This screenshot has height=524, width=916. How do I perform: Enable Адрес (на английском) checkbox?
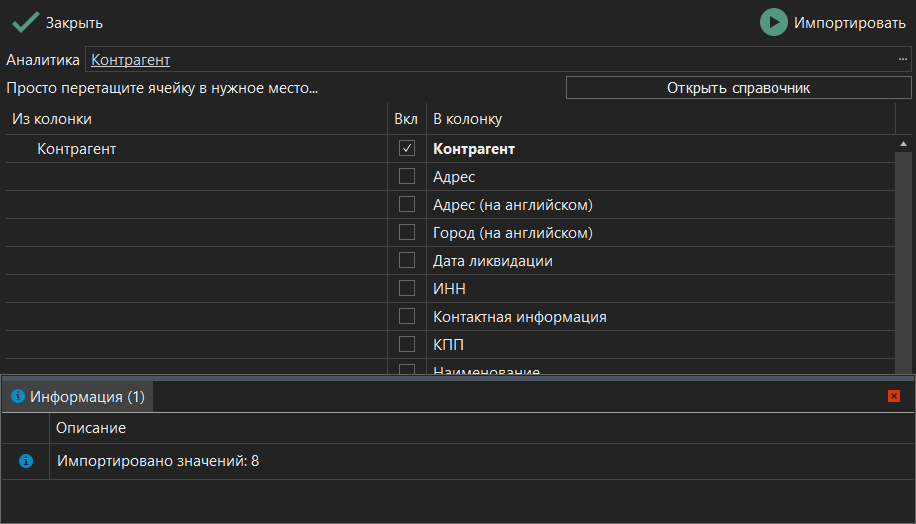tap(407, 204)
